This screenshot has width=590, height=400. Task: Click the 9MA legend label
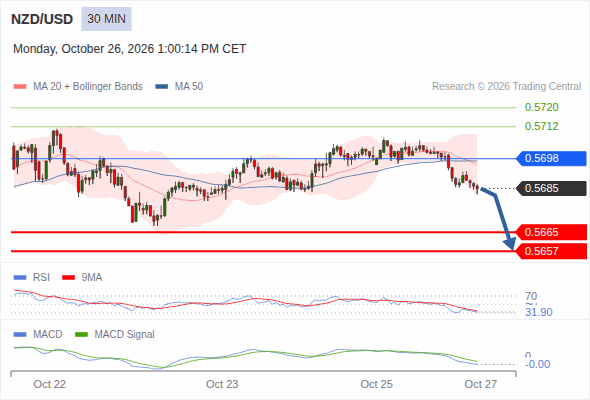[x=92, y=278]
